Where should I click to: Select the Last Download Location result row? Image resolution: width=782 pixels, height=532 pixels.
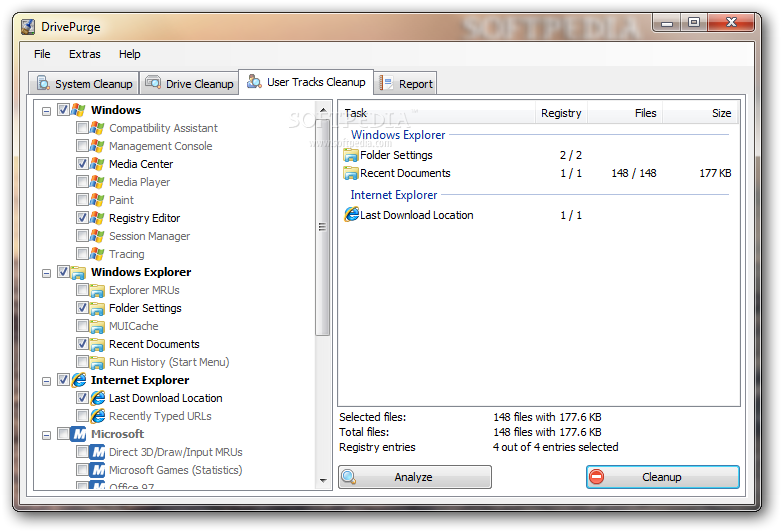point(539,215)
